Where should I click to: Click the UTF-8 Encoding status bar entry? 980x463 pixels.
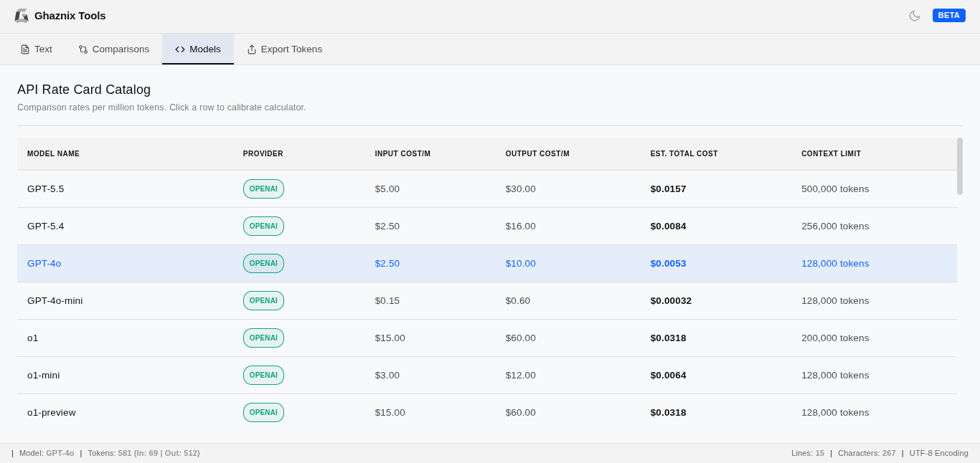[939, 453]
